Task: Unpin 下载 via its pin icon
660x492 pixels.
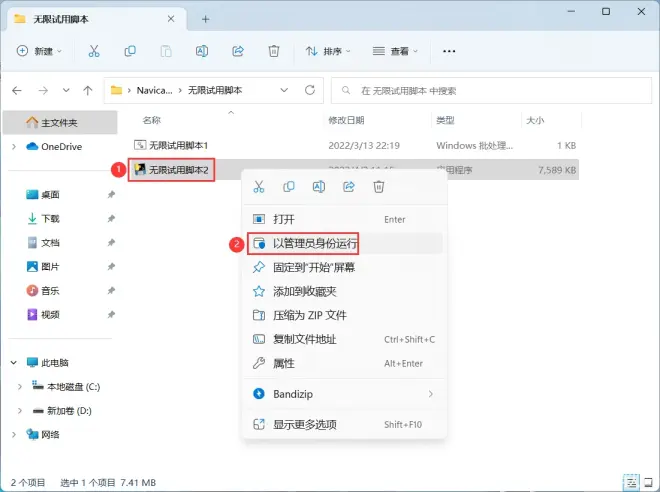Action: point(111,218)
